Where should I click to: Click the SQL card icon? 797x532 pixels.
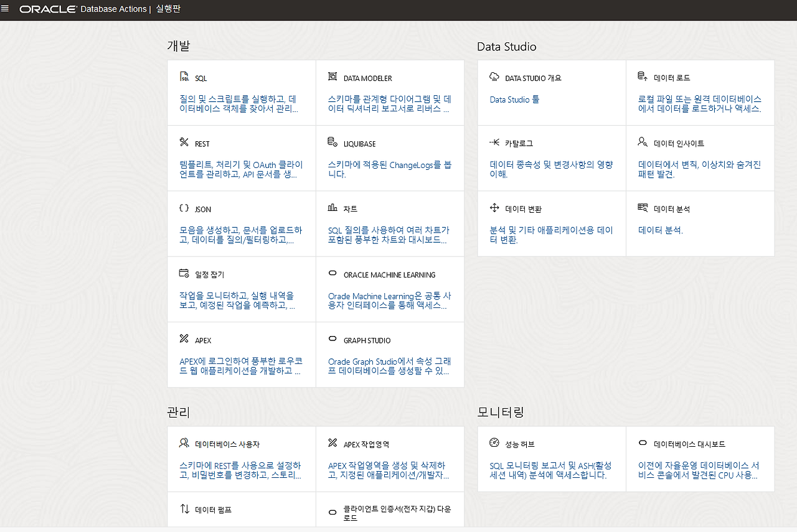[184, 77]
